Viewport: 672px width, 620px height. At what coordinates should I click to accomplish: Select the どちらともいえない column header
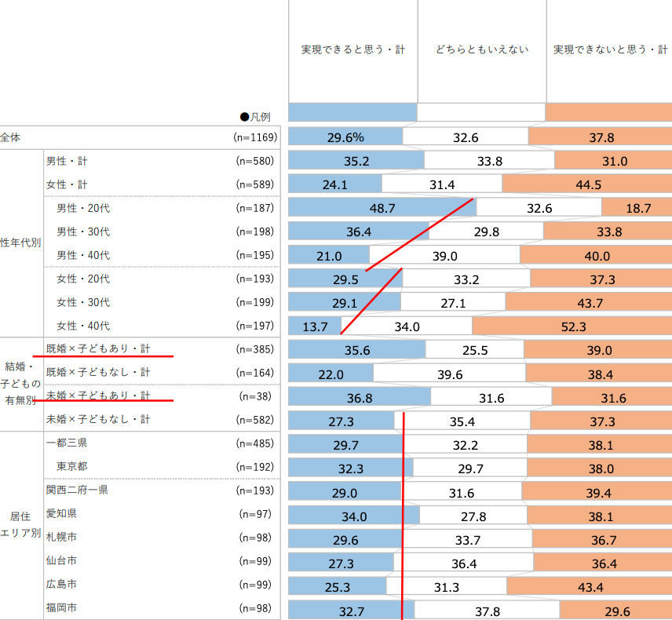[x=482, y=49]
